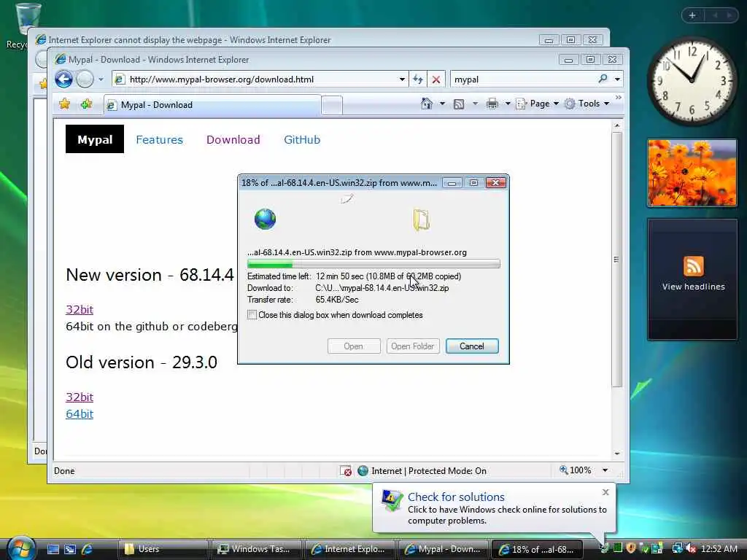Open search provider options dropdown
The width and height of the screenshot is (747, 560).
coord(617,79)
